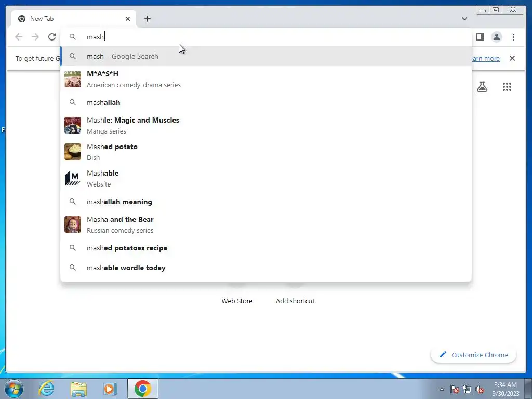The image size is (532, 399).
Task: Open the clock showing 3:34 AM
Action: click(506, 389)
